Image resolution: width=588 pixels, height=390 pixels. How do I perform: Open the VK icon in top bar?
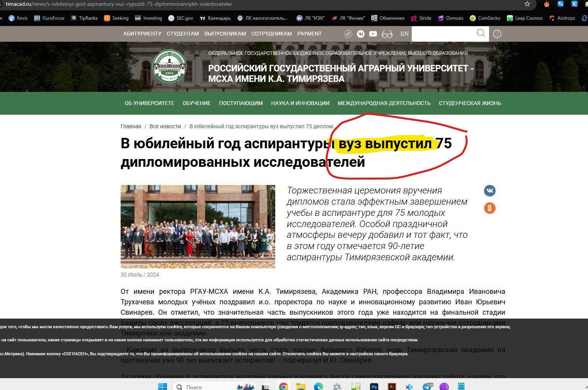click(x=361, y=34)
